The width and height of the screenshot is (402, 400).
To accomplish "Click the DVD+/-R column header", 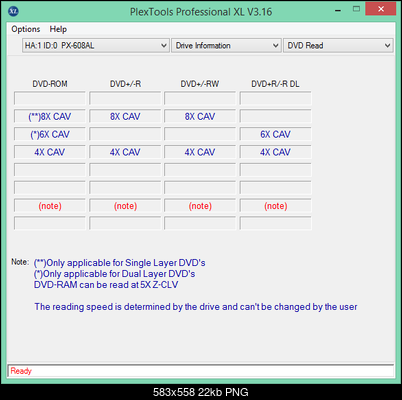I will (x=125, y=84).
